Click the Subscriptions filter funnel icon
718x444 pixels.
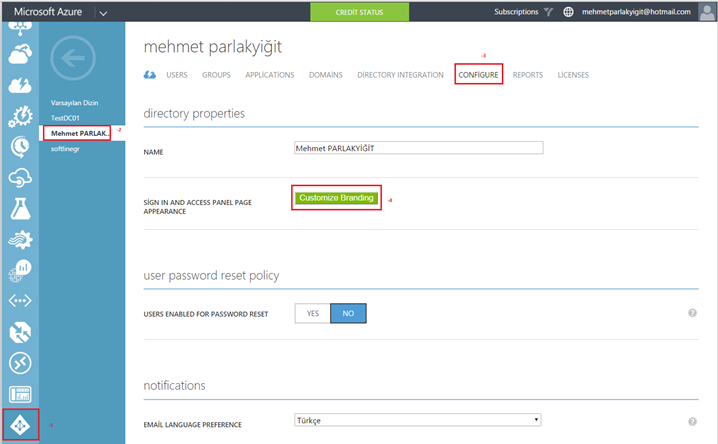pos(549,12)
